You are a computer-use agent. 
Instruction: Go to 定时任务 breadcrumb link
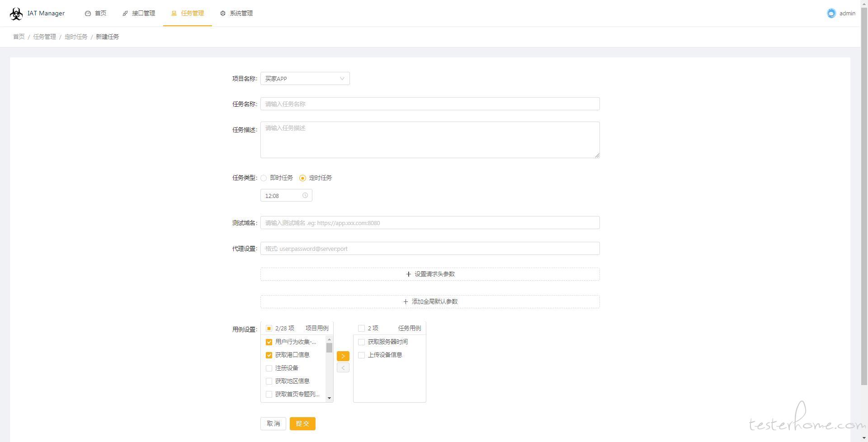[x=76, y=37]
